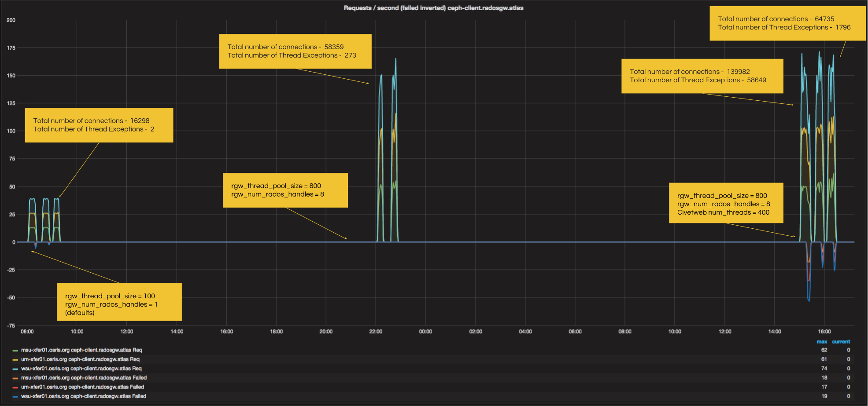Toggle um-xfer01 Req series in legend

click(80, 359)
